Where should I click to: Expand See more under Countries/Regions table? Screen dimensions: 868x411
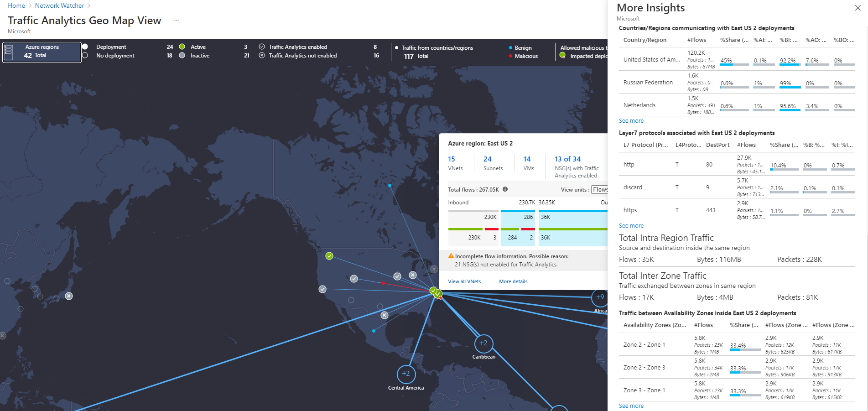point(631,121)
